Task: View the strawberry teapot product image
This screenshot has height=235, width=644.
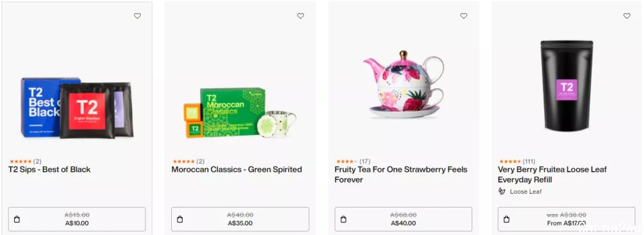Action: coord(403,85)
